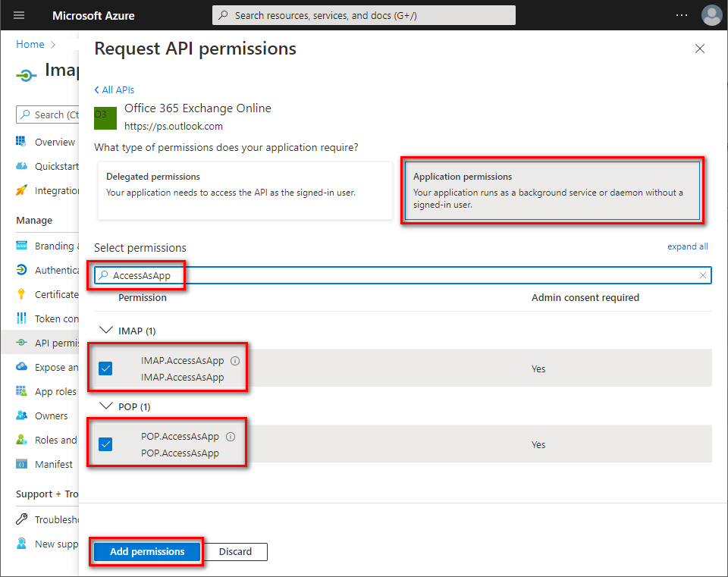728x577 pixels.
Task: Click the Discard button
Action: [235, 551]
